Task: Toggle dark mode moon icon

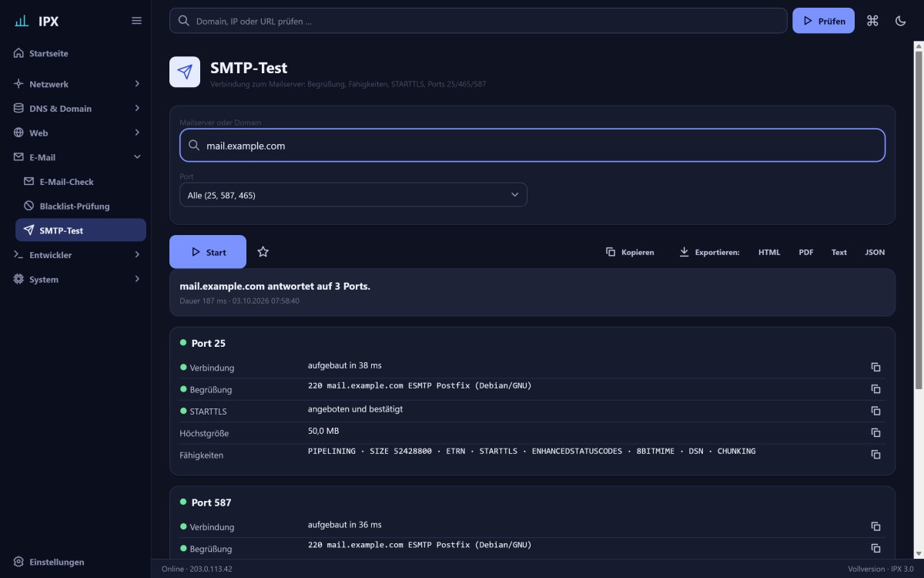Action: coord(900,21)
